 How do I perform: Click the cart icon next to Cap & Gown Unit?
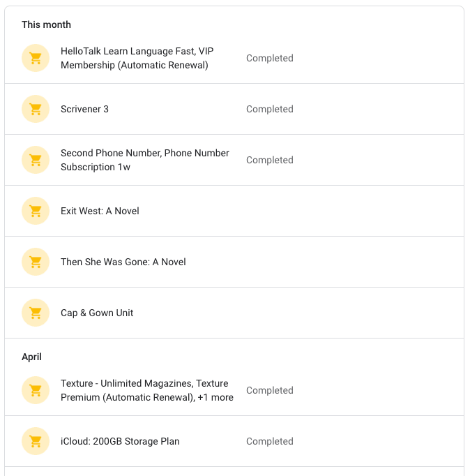tap(36, 313)
